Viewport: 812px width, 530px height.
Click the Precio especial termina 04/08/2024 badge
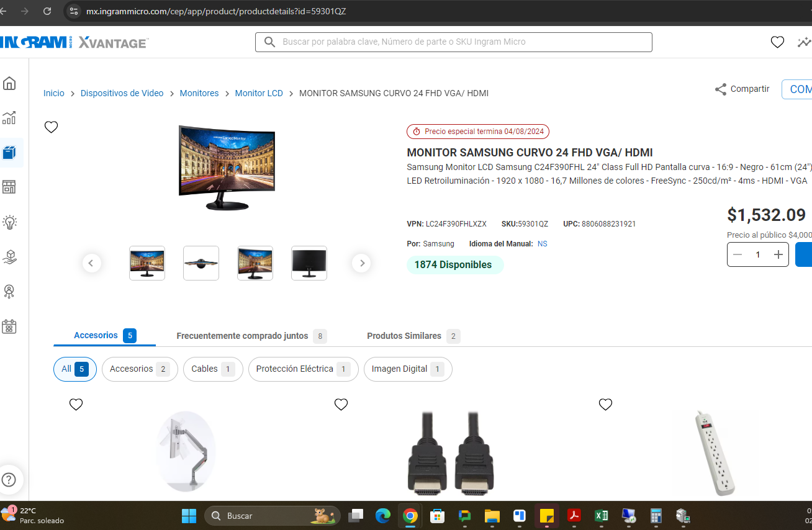click(478, 132)
